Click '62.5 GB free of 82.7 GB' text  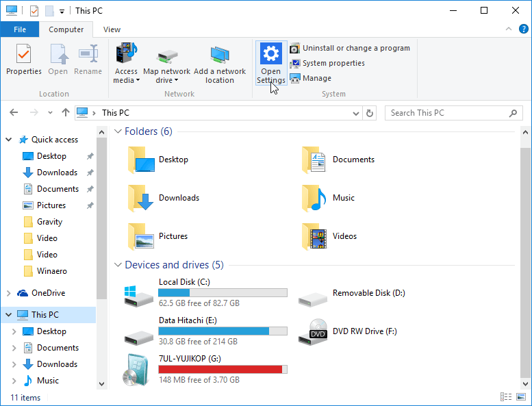click(x=199, y=303)
